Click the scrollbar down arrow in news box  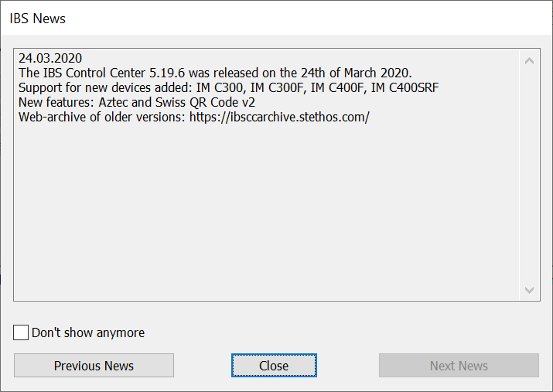(529, 289)
